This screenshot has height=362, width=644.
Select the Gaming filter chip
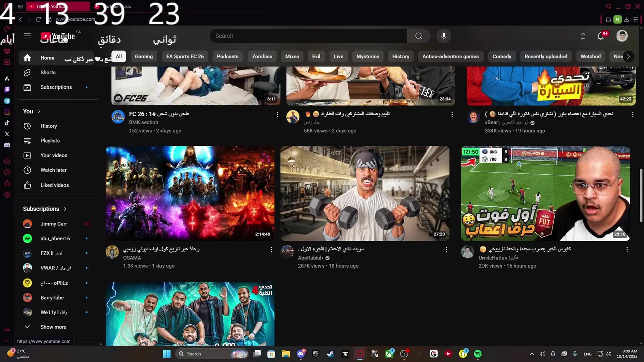click(144, 56)
